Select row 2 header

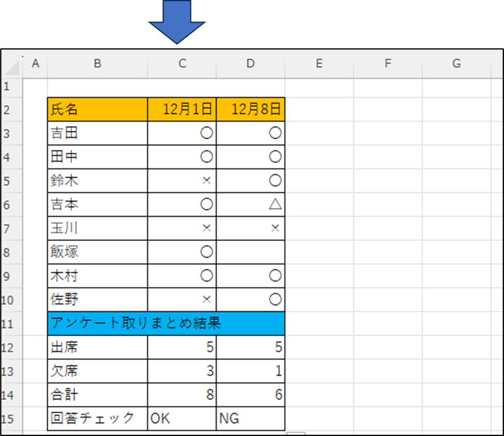tap(12, 110)
